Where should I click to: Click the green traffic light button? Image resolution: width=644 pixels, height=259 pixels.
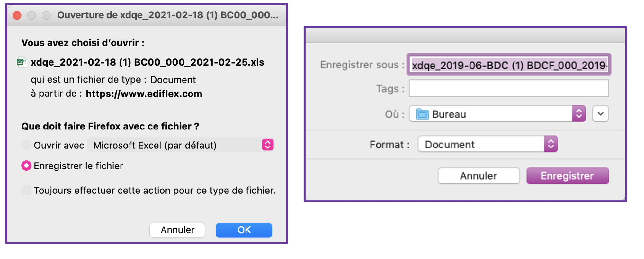pyautogui.click(x=46, y=15)
